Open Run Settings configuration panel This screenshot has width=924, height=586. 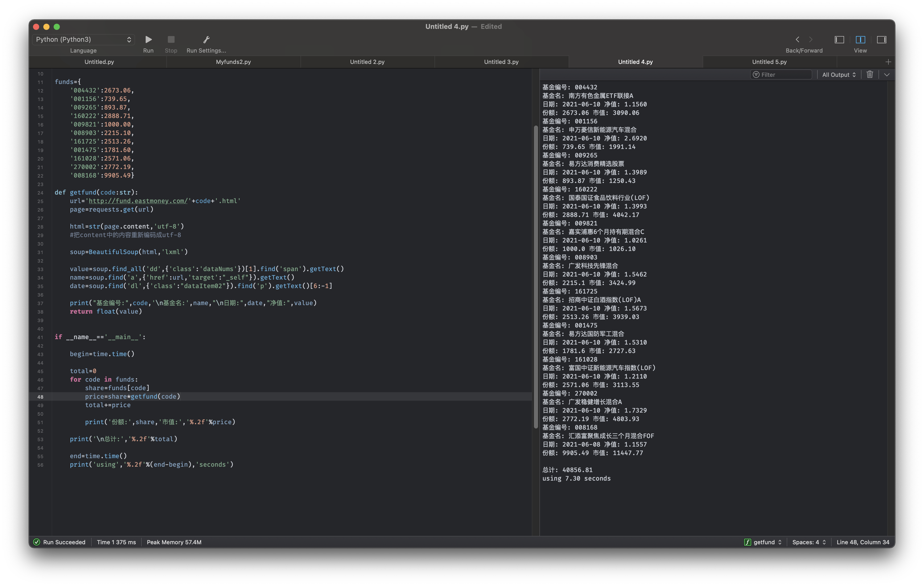pos(206,39)
